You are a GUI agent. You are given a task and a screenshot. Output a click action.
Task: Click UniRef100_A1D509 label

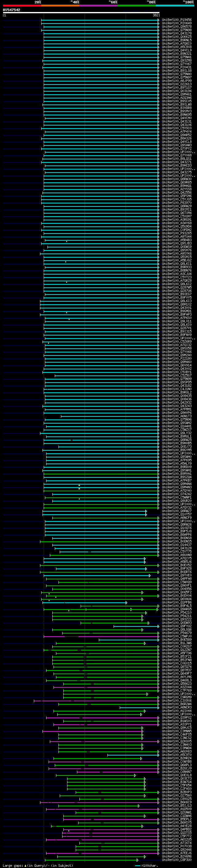pos(176,809)
